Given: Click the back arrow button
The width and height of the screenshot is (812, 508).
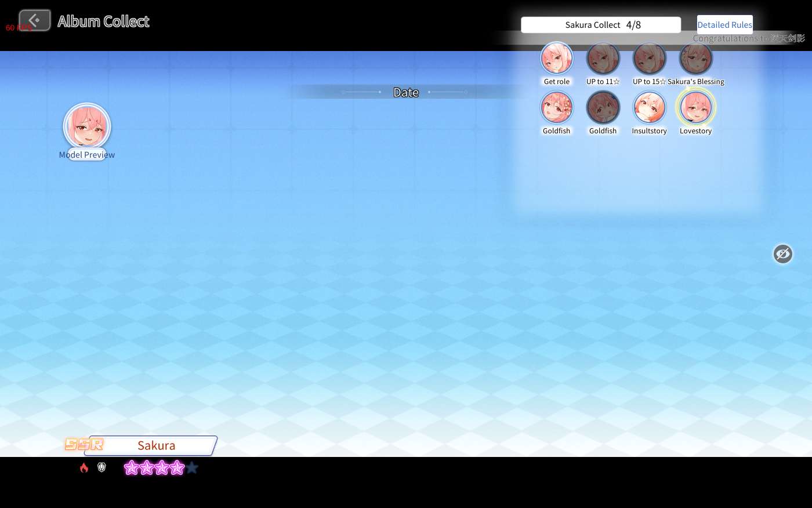Looking at the screenshot, I should pyautogui.click(x=35, y=21).
